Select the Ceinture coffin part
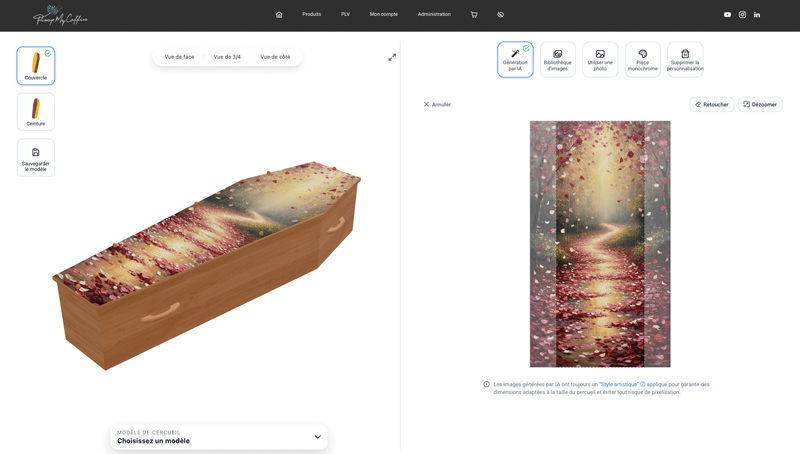 [x=36, y=112]
